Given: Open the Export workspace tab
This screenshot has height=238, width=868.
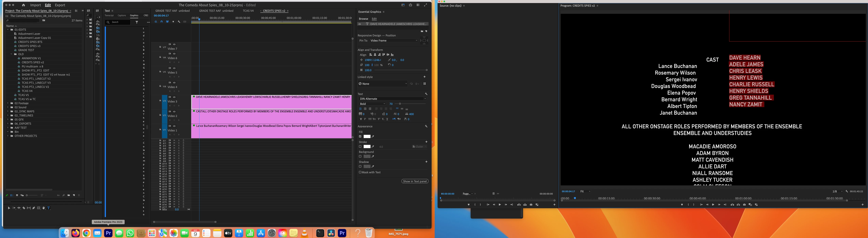Looking at the screenshot, I should pos(60,5).
